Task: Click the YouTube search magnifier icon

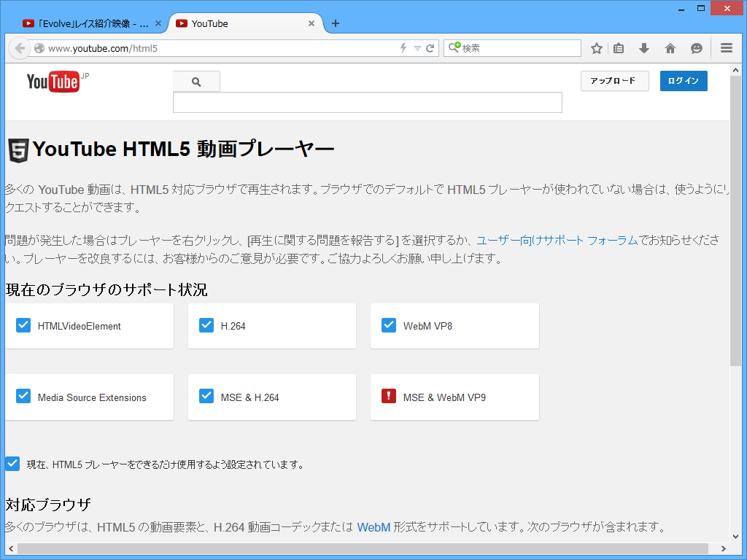Action: click(196, 81)
